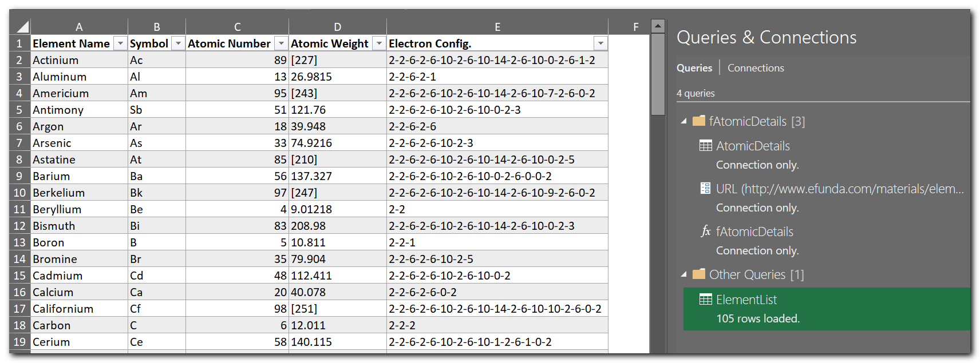Click the atomic weight cell 137.327
This screenshot has height=363, width=980.
coord(338,176)
